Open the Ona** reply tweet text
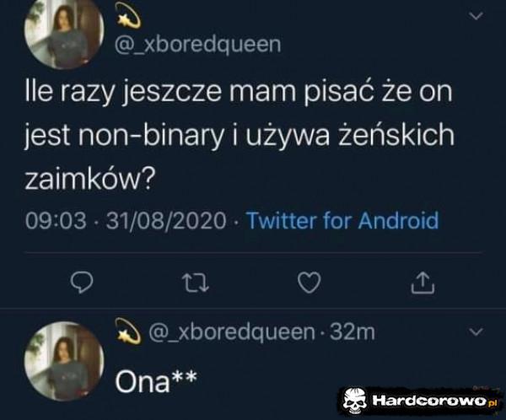Screen dimensions: 506x420 coord(156,381)
